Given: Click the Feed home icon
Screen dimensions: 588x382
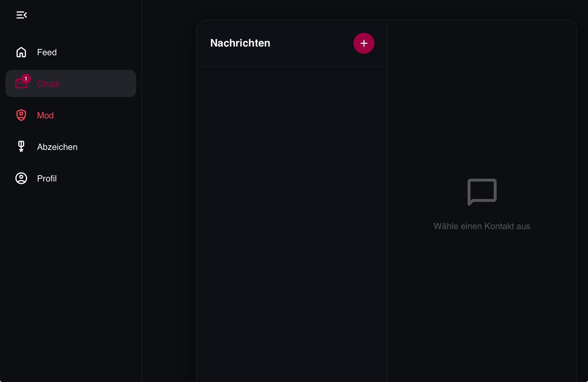Looking at the screenshot, I should 21,52.
